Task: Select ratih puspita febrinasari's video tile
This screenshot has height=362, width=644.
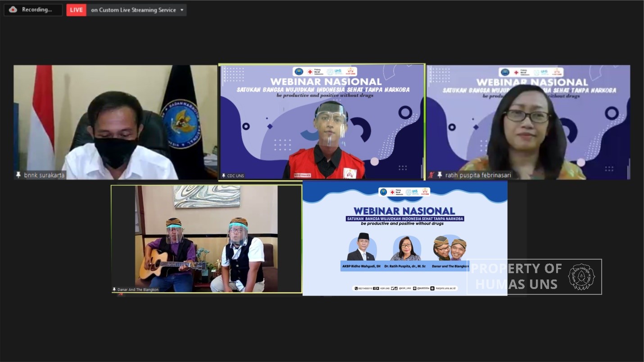Action: click(528, 122)
